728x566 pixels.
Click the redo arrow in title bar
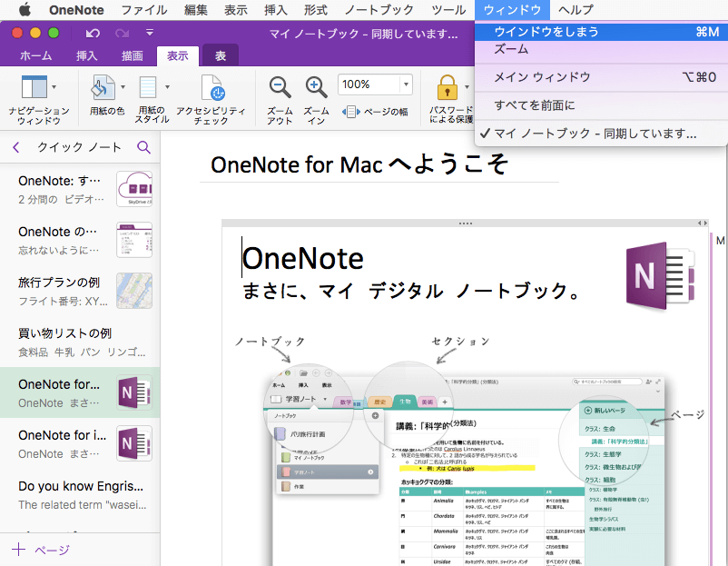[x=123, y=34]
